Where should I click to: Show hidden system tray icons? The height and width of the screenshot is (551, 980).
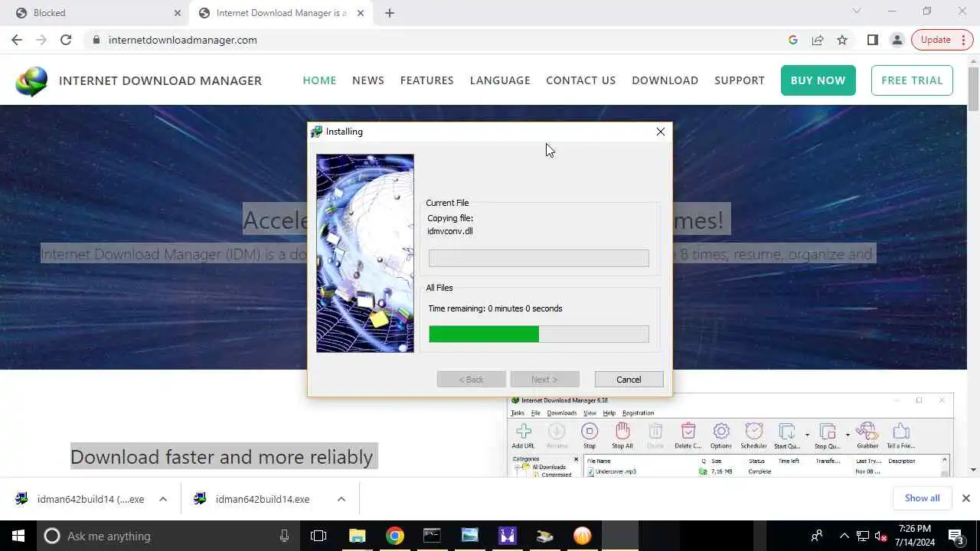844,536
